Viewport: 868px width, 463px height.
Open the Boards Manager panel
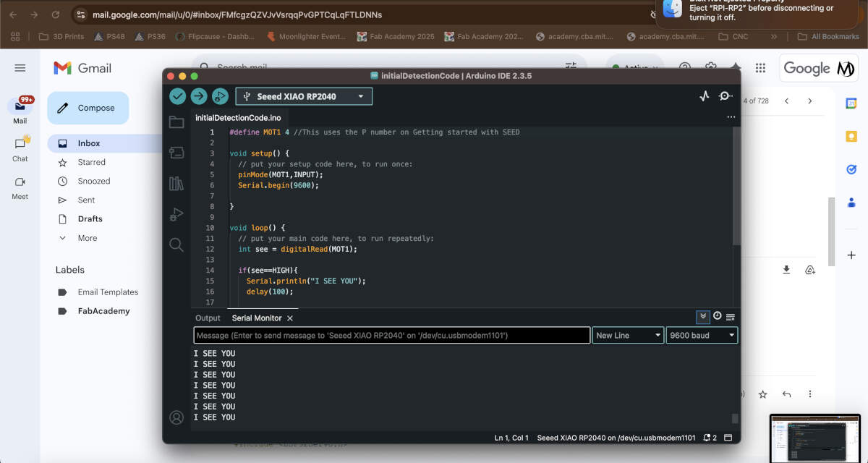[176, 153]
